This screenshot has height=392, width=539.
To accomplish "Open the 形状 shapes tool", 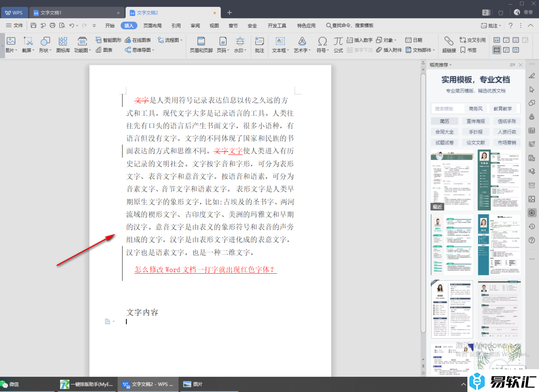I will [x=45, y=41].
